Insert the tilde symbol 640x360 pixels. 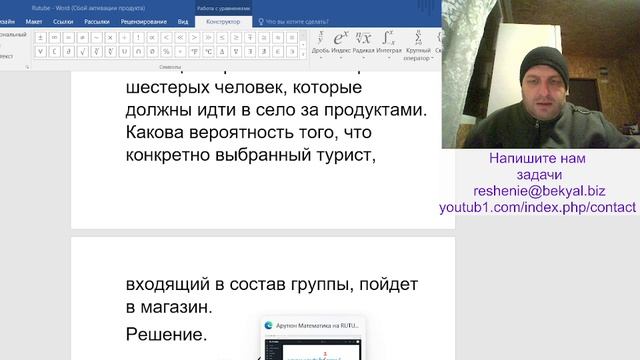coord(96,38)
